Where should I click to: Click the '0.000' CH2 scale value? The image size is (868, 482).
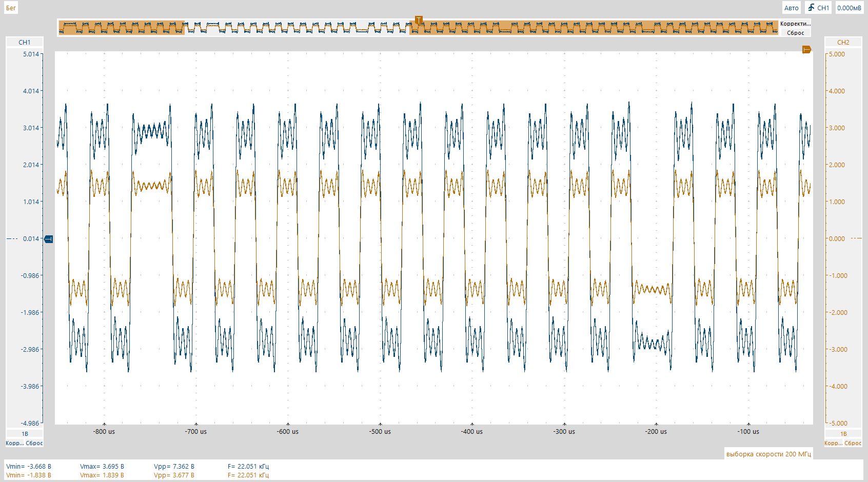click(x=837, y=238)
